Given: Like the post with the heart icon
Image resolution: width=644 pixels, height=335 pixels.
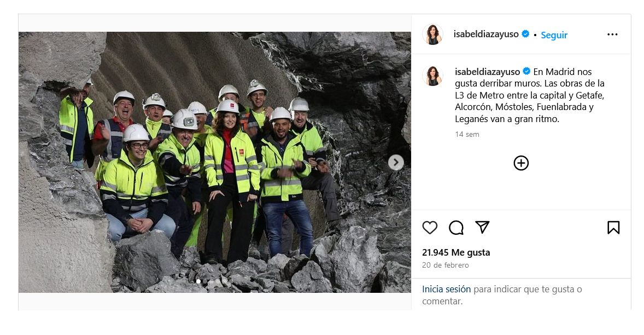Looking at the screenshot, I should (x=430, y=227).
